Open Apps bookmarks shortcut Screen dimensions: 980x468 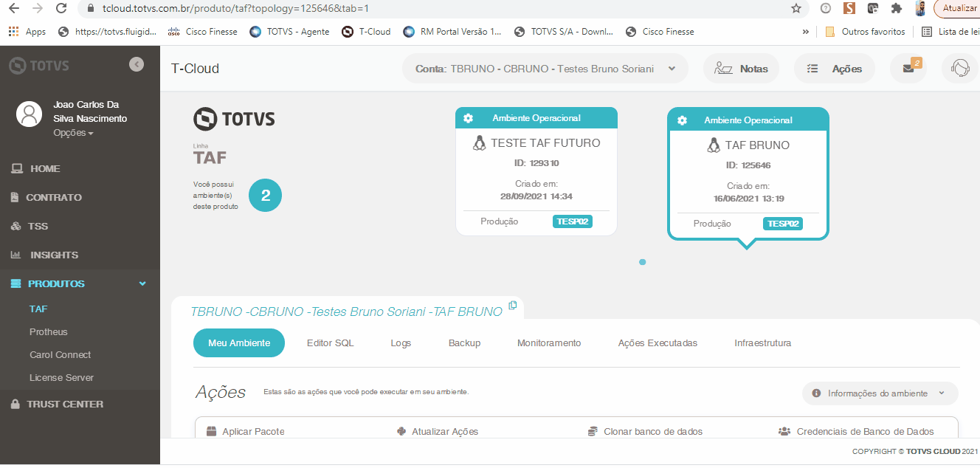(x=27, y=32)
